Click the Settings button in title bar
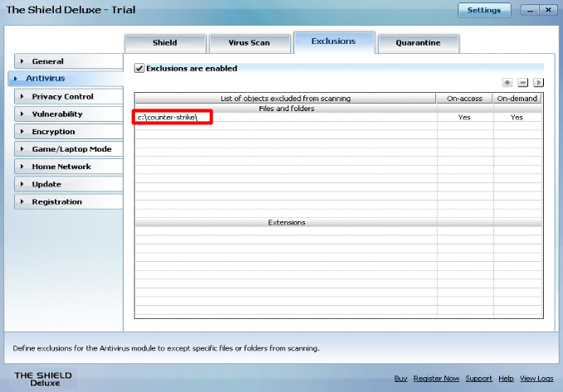563x392 pixels. [484, 10]
